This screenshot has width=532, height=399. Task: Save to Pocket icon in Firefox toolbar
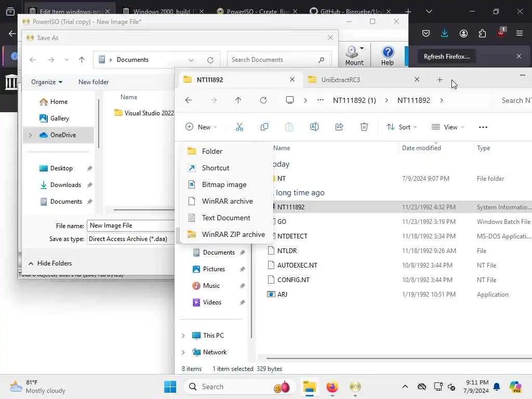(x=426, y=33)
